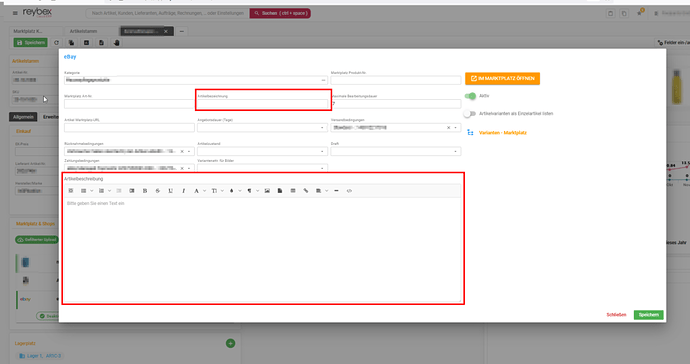Viewport: 690px width, 364px height.
Task: Insert an image into Artikelbeschreibung
Action: [267, 191]
